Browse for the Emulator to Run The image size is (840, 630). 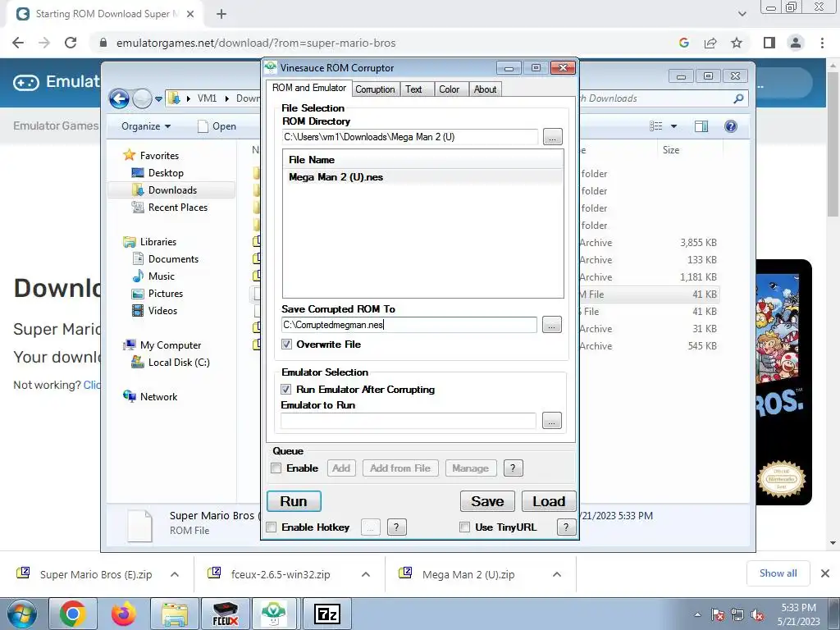coord(552,421)
